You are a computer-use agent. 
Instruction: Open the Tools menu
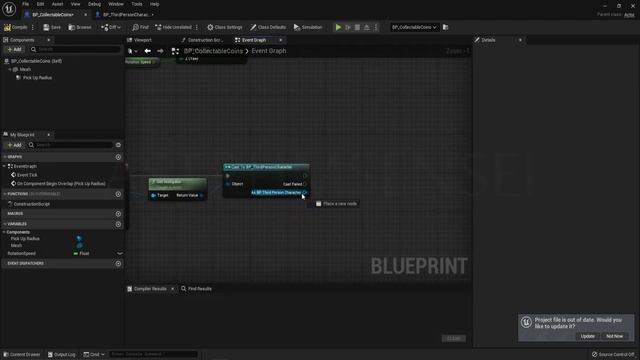pos(137,4)
